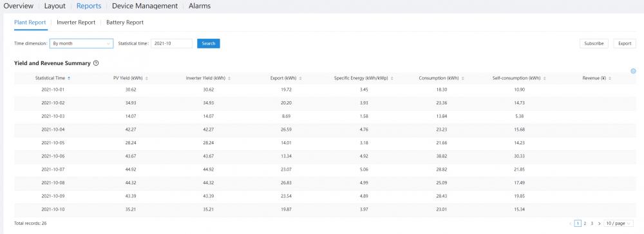644x234 pixels.
Task: Click the Export value 26.83
Action: pyautogui.click(x=287, y=182)
